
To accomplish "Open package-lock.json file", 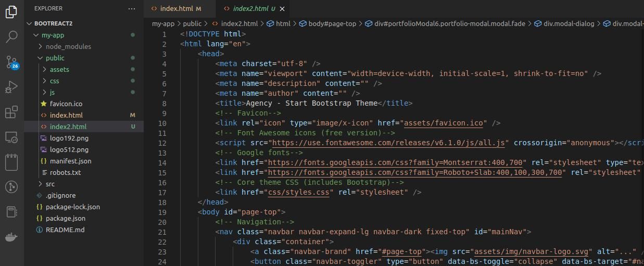I will 84,207.
